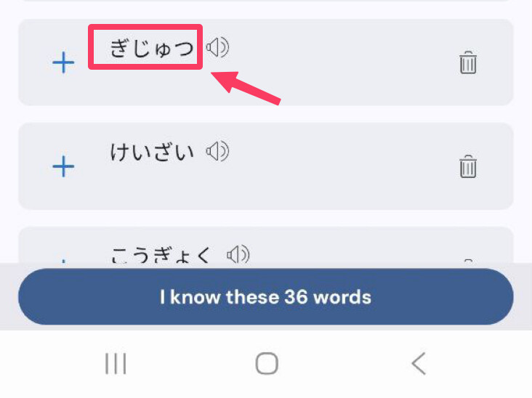The width and height of the screenshot is (532, 398).
Task: Open Android recent apps view
Action: [116, 364]
